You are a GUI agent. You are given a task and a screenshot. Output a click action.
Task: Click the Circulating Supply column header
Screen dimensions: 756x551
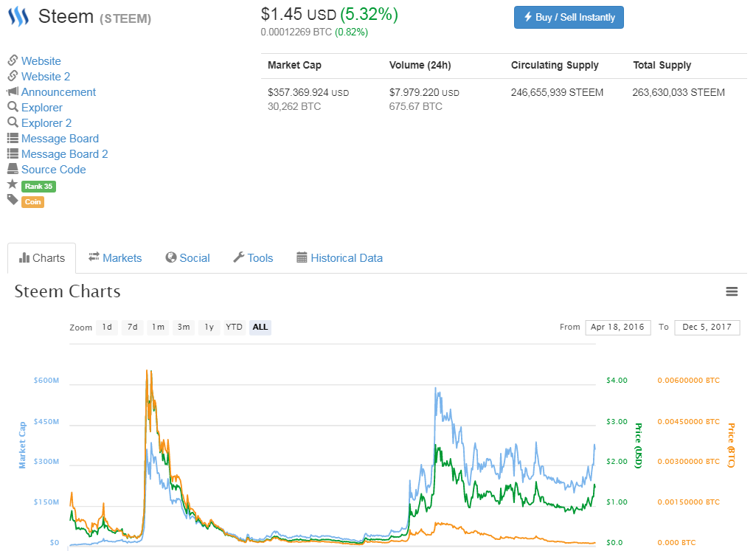[x=555, y=65]
